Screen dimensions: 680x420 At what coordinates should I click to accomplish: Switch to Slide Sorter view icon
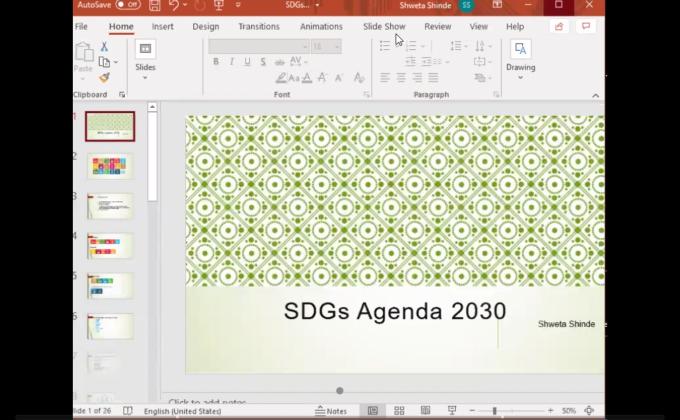click(x=399, y=410)
